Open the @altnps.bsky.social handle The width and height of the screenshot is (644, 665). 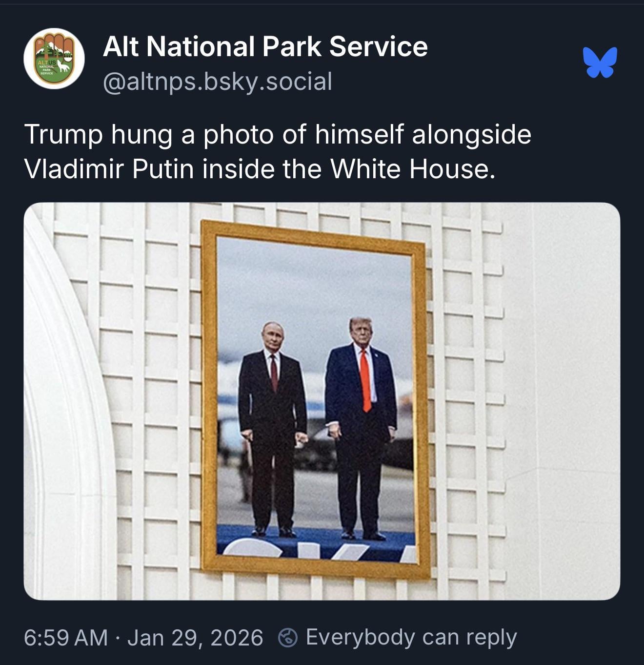click(x=218, y=82)
